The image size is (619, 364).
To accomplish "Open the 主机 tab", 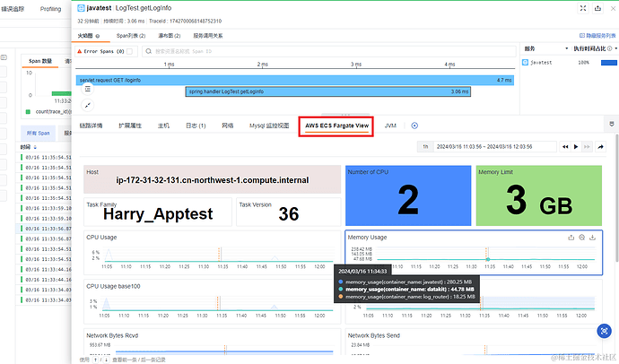I will 163,126.
